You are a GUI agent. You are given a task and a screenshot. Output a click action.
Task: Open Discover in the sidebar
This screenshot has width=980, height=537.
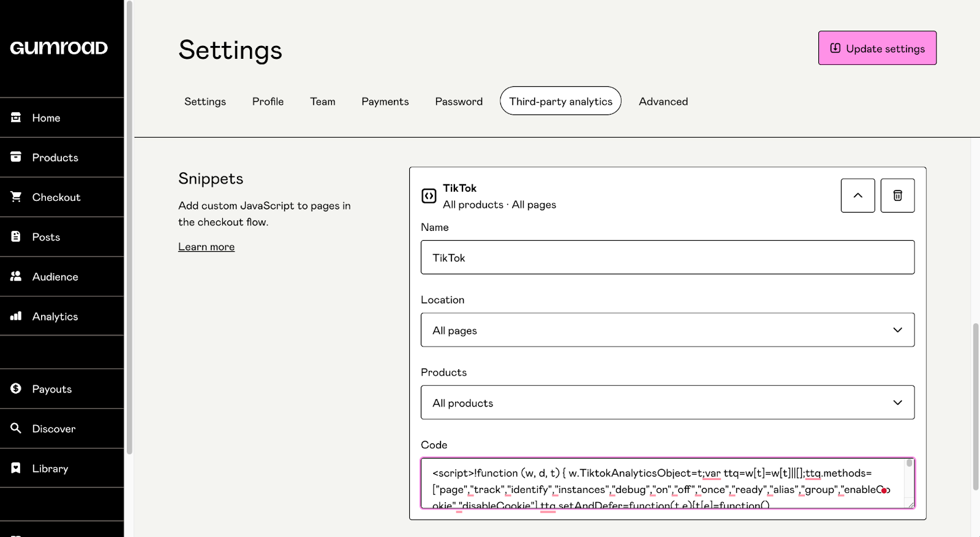pyautogui.click(x=62, y=429)
